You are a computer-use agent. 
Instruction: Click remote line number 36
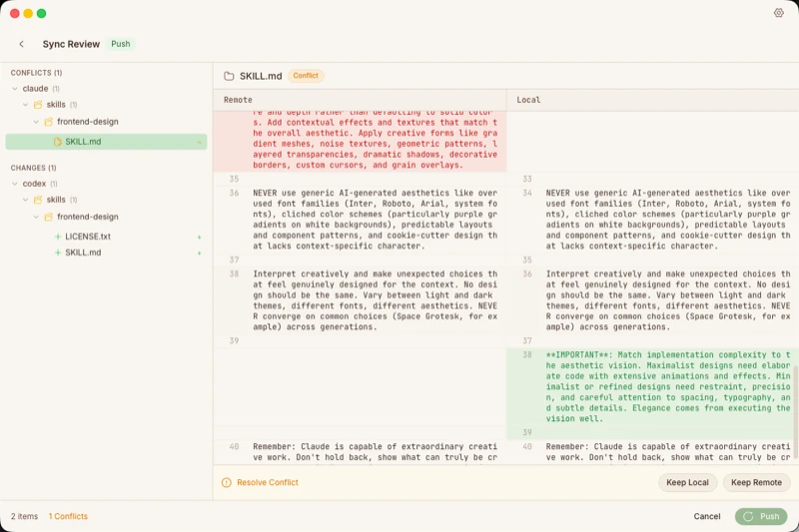pos(234,193)
